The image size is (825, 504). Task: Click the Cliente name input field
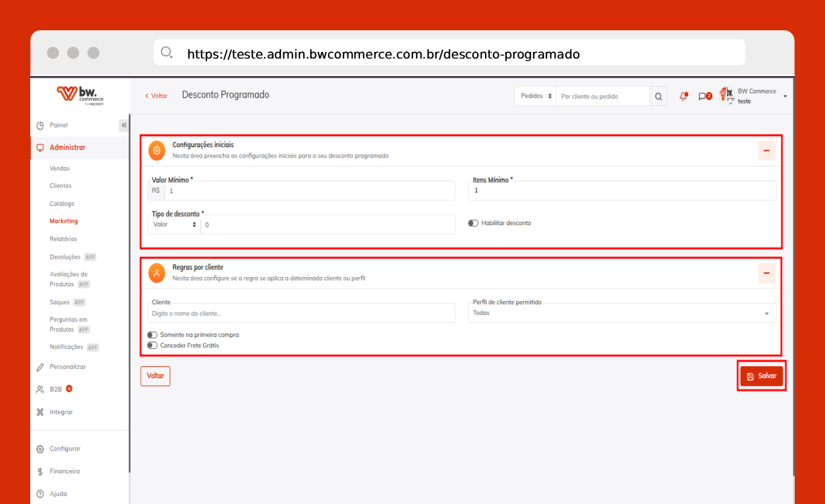301,314
